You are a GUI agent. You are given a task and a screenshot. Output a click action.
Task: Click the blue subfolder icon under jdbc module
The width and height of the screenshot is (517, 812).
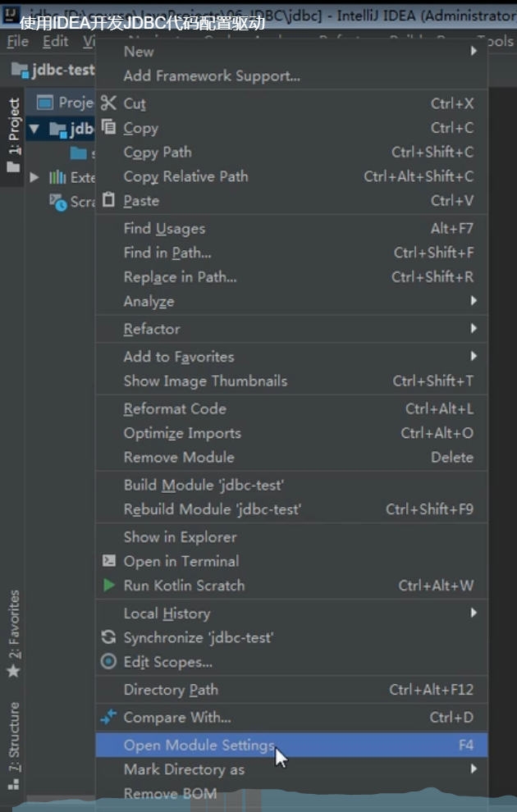coord(79,153)
